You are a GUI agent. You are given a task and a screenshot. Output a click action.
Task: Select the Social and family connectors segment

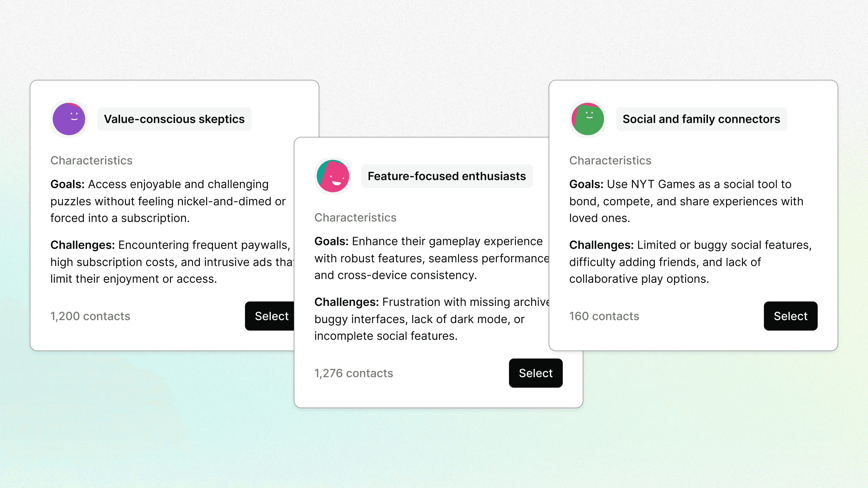[x=790, y=316]
